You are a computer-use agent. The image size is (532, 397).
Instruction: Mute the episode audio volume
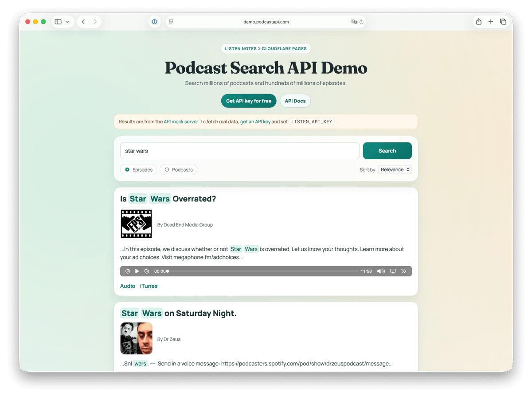click(x=380, y=271)
